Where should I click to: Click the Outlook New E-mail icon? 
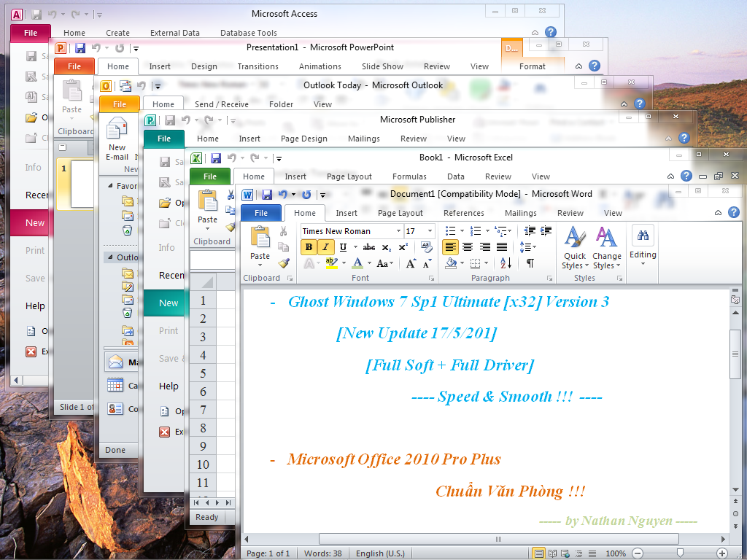coord(117,138)
